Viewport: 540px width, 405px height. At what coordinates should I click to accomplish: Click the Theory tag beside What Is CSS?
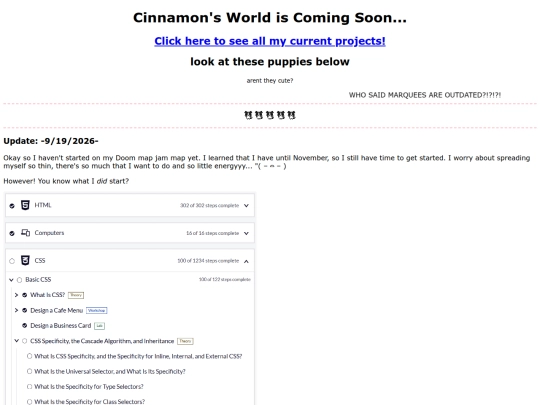[76, 295]
